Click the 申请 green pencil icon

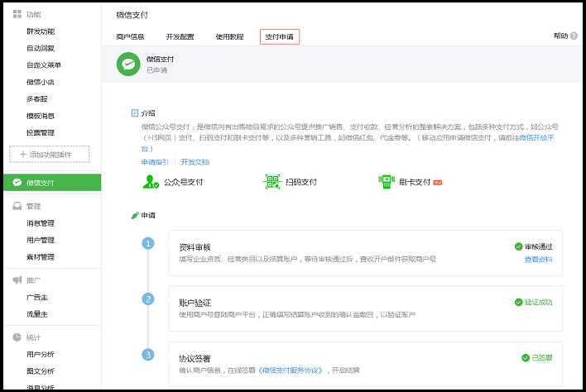pyautogui.click(x=135, y=215)
